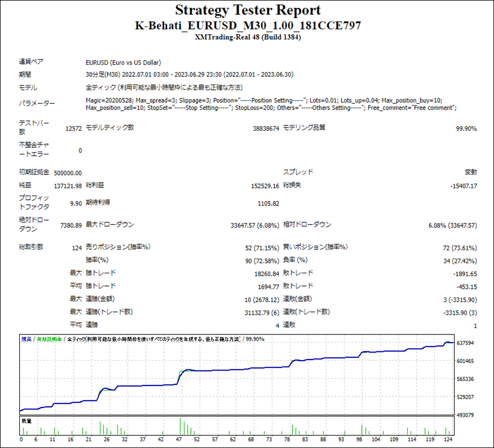Screen dimensions: 494x448
Task: Click the 全ティック model description
Action: click(164, 87)
